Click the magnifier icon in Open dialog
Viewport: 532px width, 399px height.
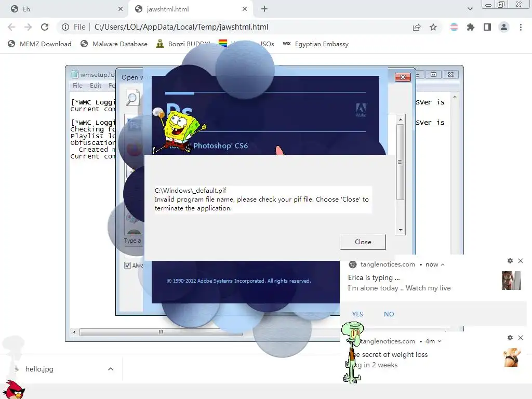tap(132, 98)
